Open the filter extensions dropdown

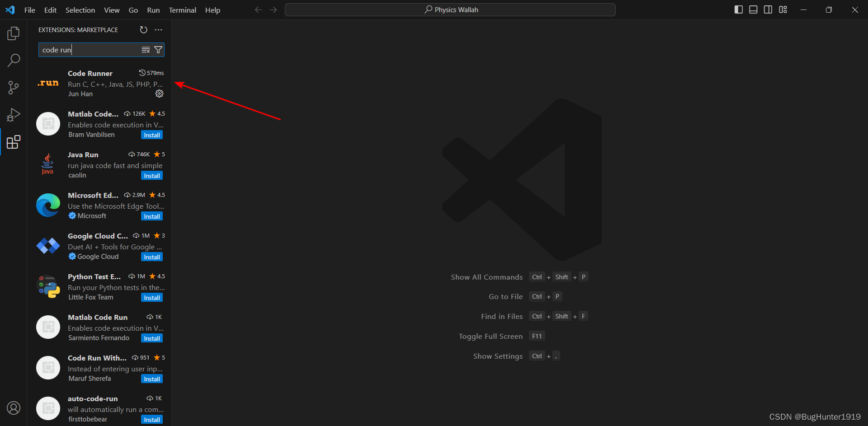158,50
